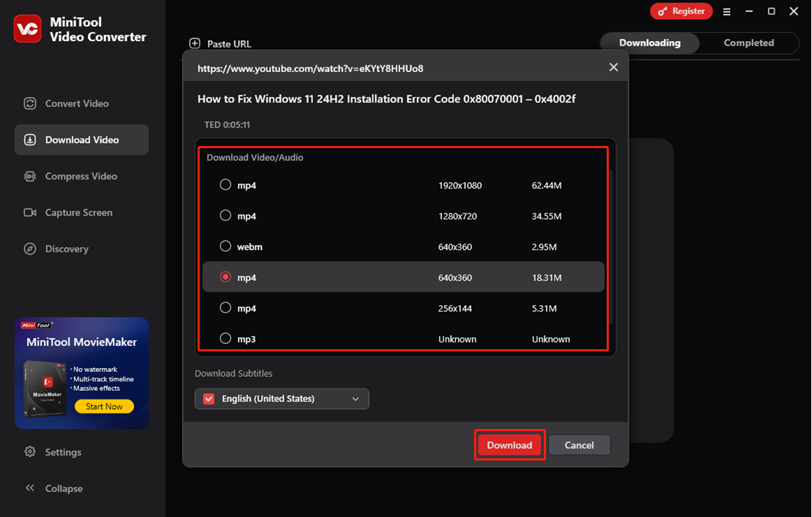Click the Settings gear icon
Viewport: 812px width, 517px height.
[30, 452]
